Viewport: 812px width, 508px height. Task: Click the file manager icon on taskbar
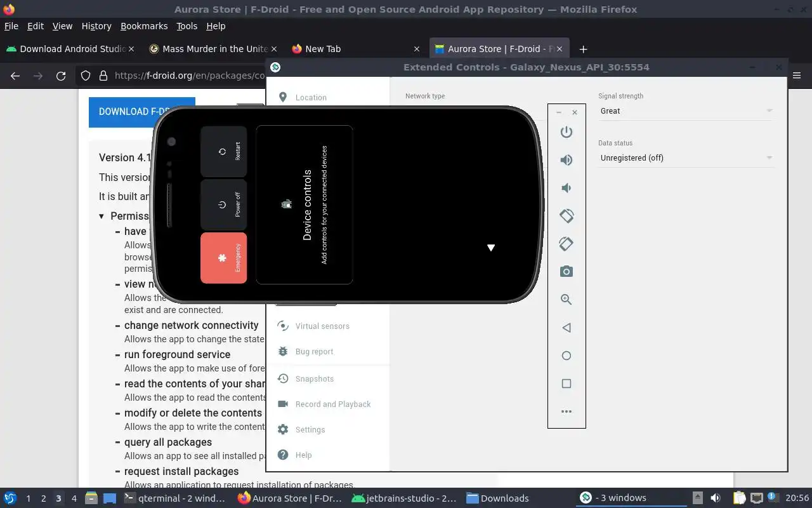pyautogui.click(x=91, y=498)
